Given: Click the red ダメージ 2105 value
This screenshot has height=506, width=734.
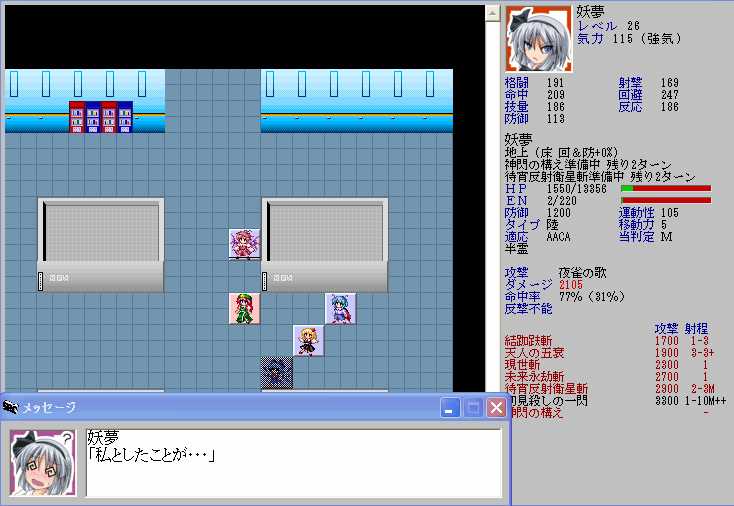Looking at the screenshot, I should (x=571, y=285).
